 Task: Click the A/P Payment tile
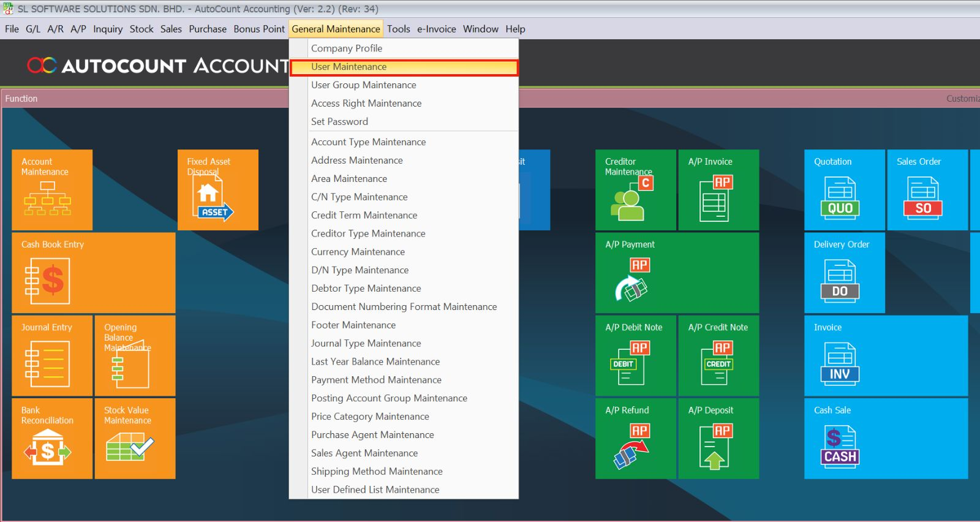point(677,273)
